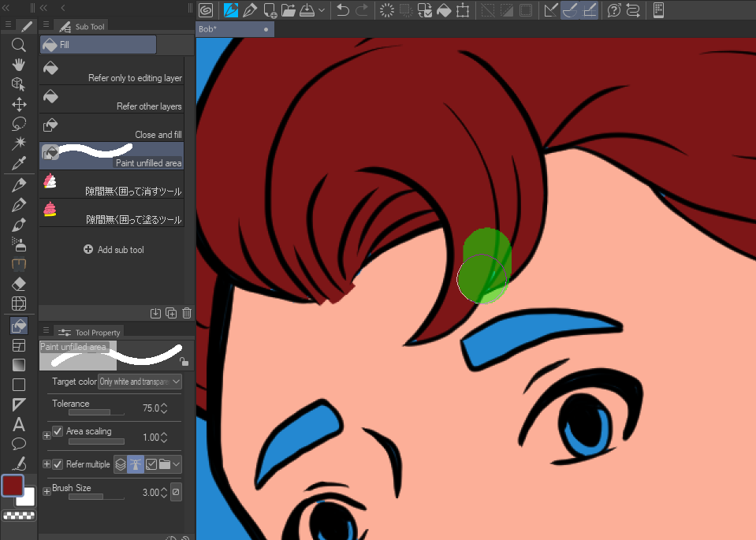Expand Area scaling extra settings
The image size is (756, 540).
pyautogui.click(x=47, y=435)
